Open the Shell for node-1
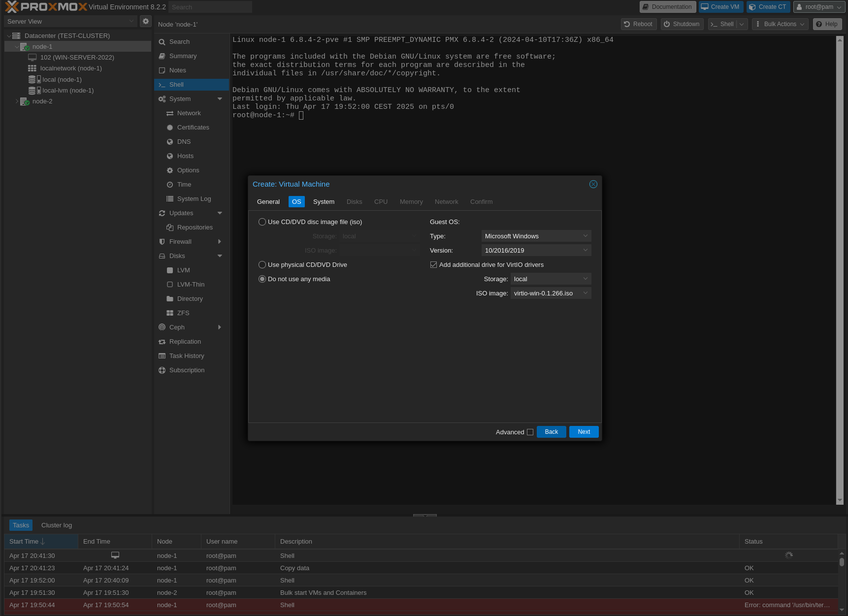This screenshot has height=616, width=848. click(x=176, y=84)
